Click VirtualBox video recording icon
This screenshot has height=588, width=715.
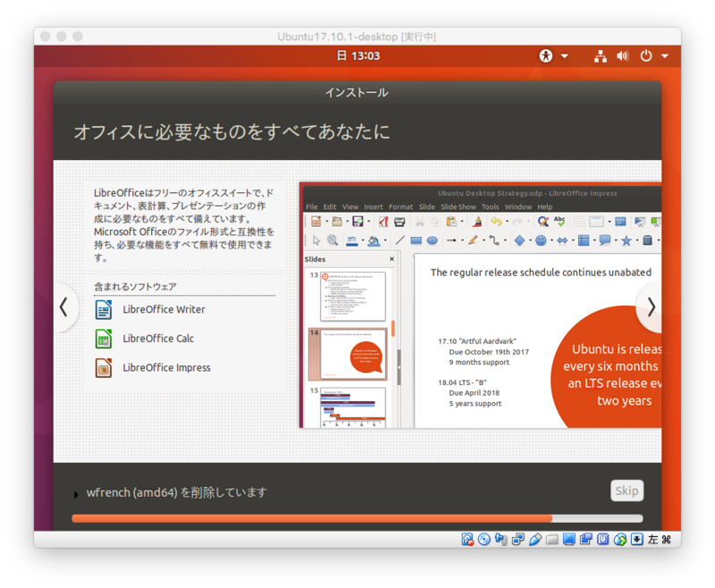[x=586, y=540]
